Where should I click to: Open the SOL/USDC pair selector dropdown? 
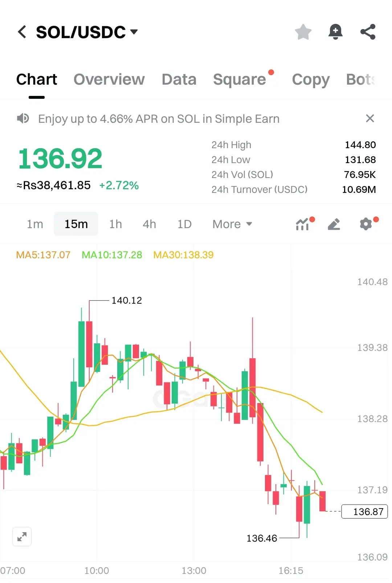(87, 32)
